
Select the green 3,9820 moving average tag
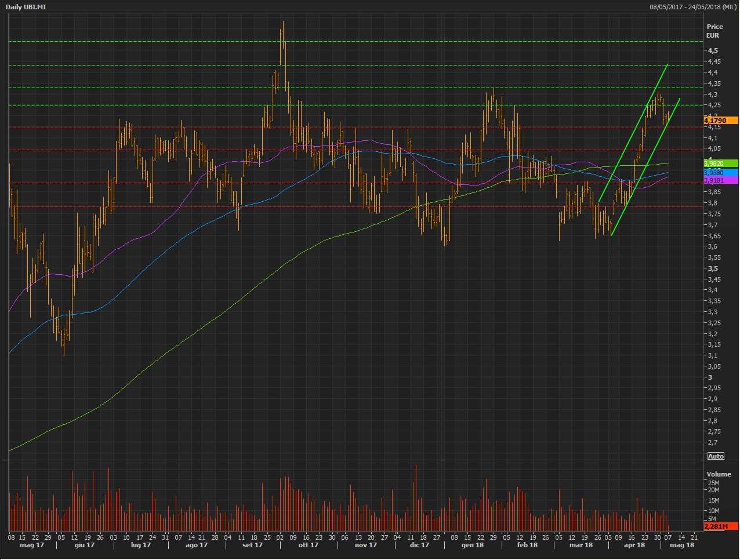(720, 163)
